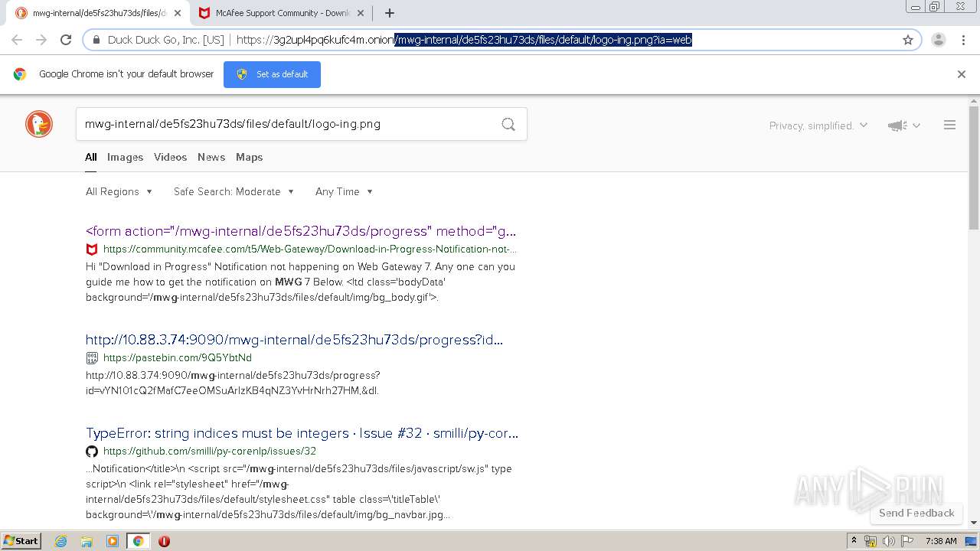The image size is (980, 551).
Task: Click the secure padlock icon in address bar
Action: coord(96,40)
